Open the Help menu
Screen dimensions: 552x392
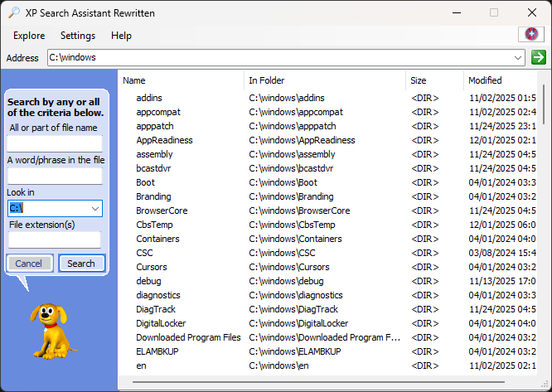pyautogui.click(x=121, y=36)
